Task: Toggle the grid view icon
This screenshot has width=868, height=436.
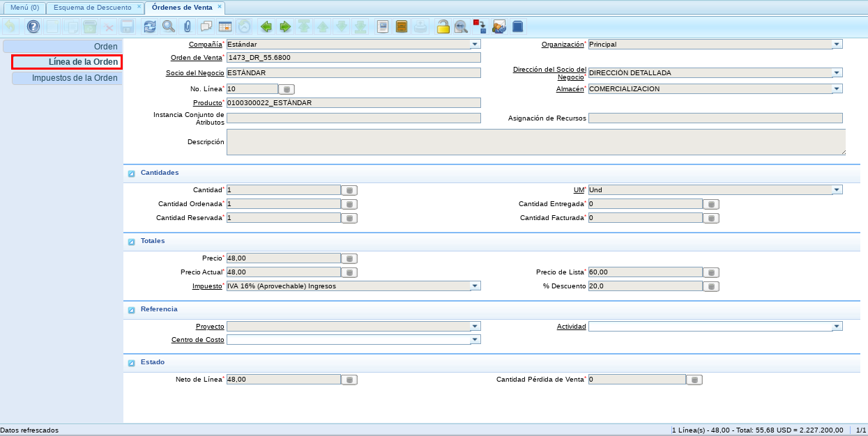Action: coord(225,27)
